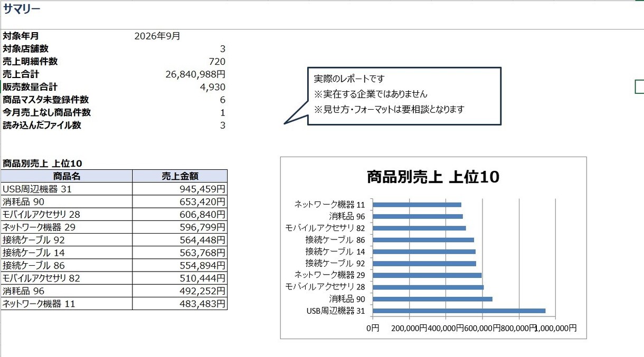Viewport: 644px width, 357px height.
Task: Click the value 3 beside 読み込んだファイル数
Action: 223,125
